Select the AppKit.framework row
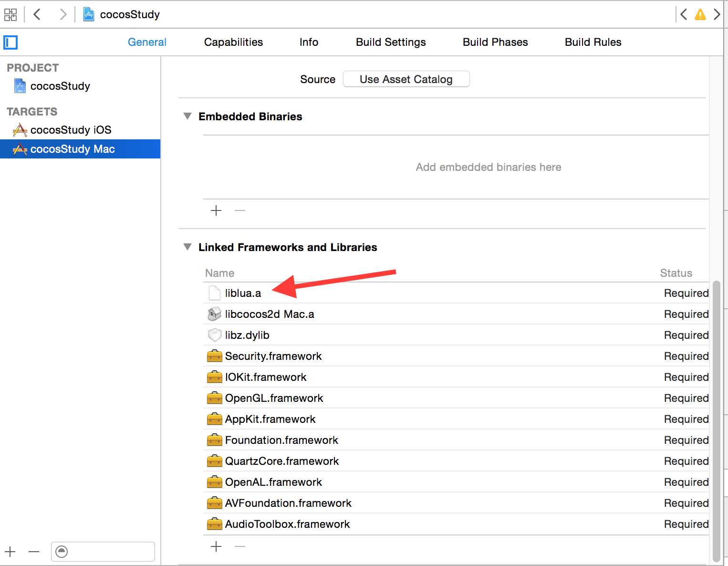 click(x=456, y=419)
